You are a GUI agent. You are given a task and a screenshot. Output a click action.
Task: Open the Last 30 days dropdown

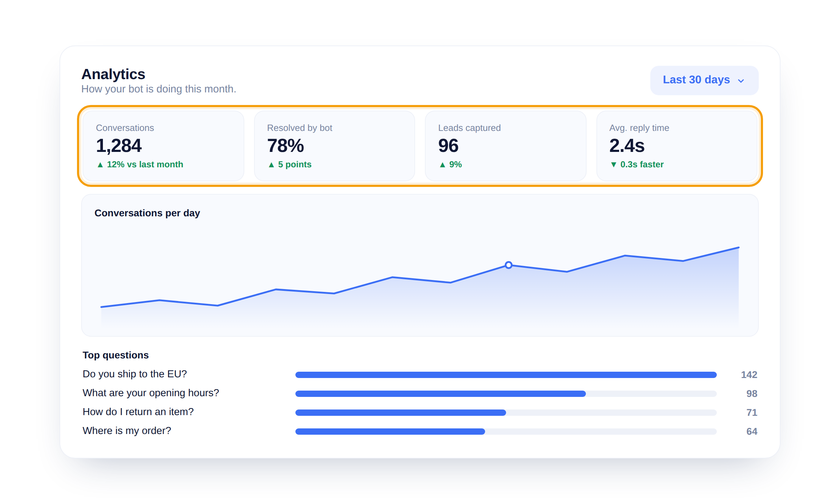click(704, 80)
